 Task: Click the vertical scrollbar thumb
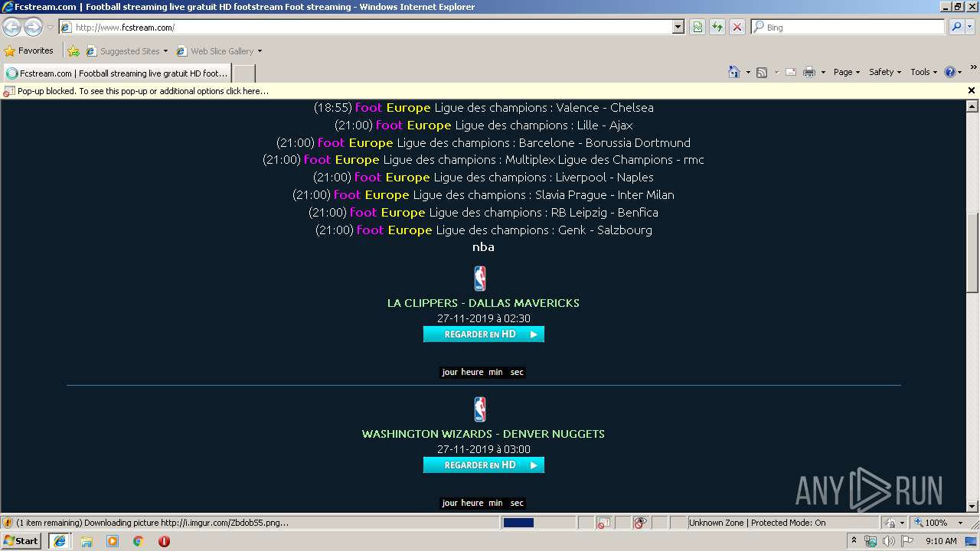tap(972, 253)
